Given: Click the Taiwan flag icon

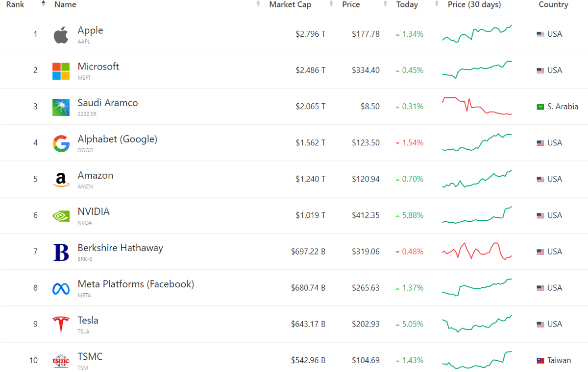Looking at the screenshot, I should pyautogui.click(x=540, y=361).
